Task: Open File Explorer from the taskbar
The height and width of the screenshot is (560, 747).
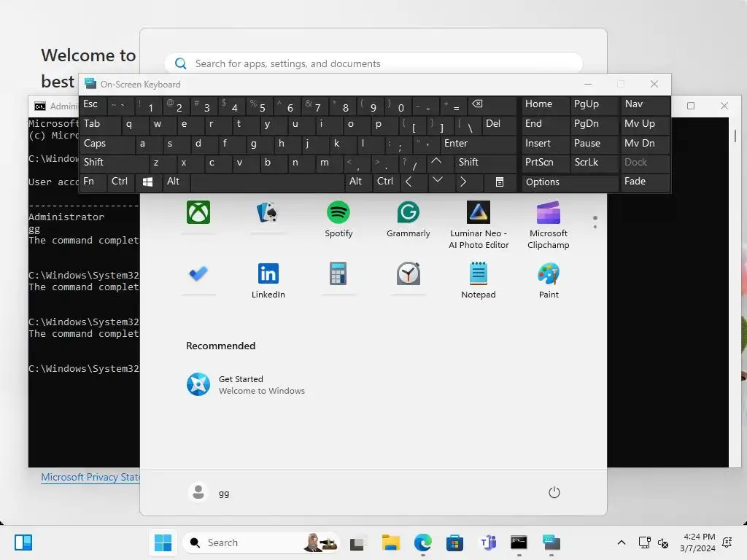Action: (391, 542)
